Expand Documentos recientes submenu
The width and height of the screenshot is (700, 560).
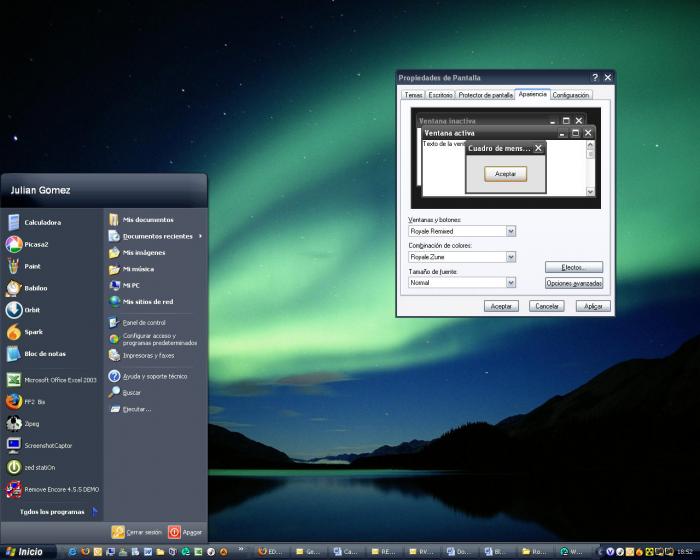(155, 236)
